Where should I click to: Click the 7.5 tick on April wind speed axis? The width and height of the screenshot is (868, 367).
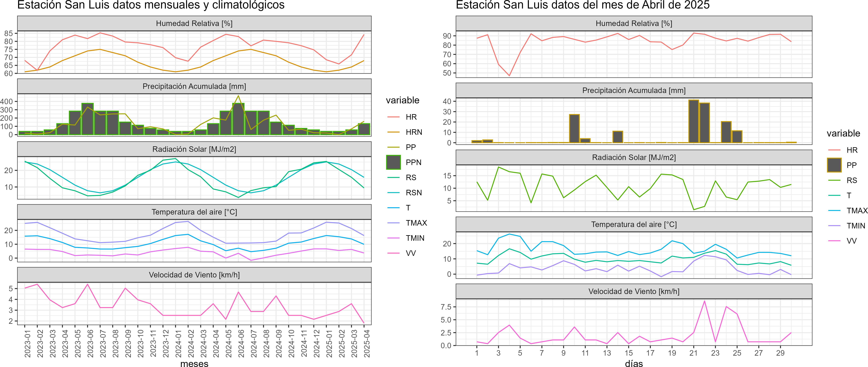(446, 307)
